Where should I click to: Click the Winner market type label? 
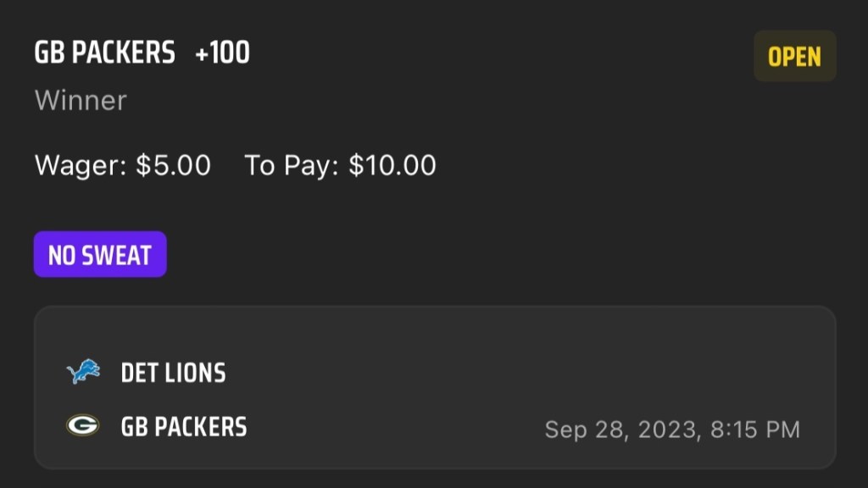[81, 101]
